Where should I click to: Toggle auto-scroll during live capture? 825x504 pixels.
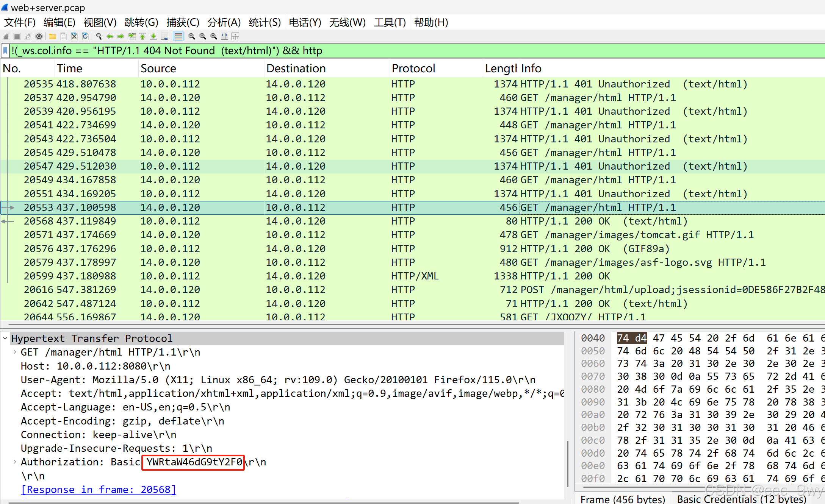tap(164, 36)
